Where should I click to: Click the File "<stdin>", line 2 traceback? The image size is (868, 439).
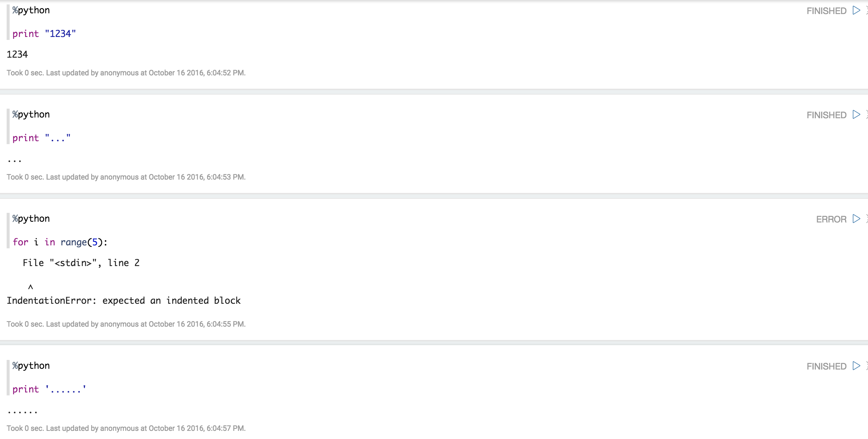tap(81, 263)
